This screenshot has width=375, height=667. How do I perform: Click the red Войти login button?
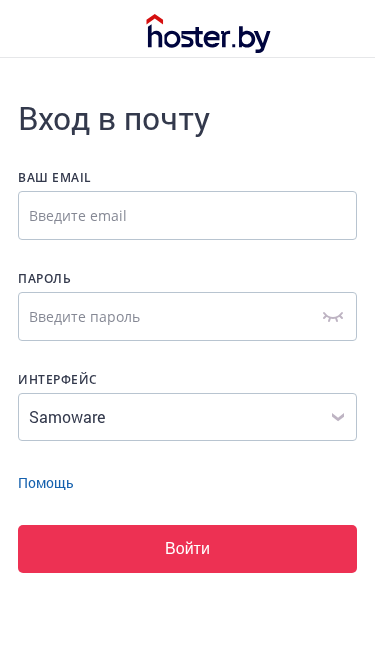(188, 549)
